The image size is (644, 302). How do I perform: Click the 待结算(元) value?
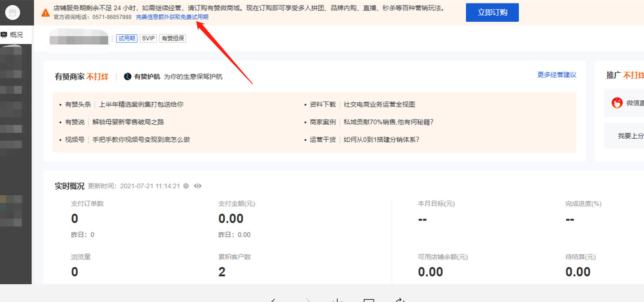coord(578,272)
